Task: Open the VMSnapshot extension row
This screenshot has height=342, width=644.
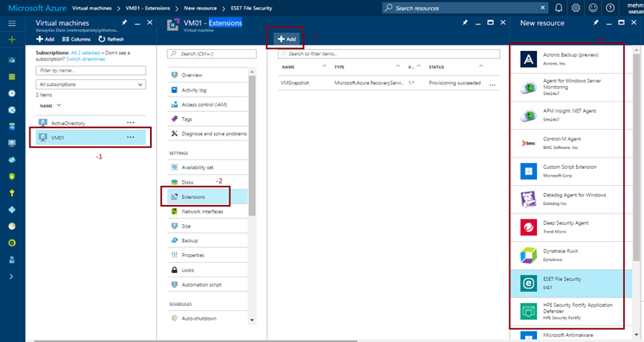Action: (389, 83)
